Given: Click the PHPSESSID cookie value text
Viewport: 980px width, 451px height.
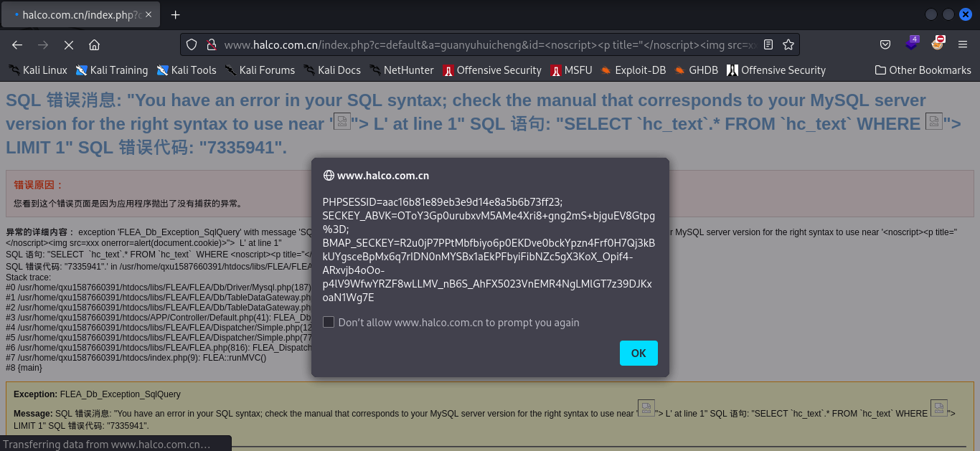Looking at the screenshot, I should pyautogui.click(x=443, y=202).
